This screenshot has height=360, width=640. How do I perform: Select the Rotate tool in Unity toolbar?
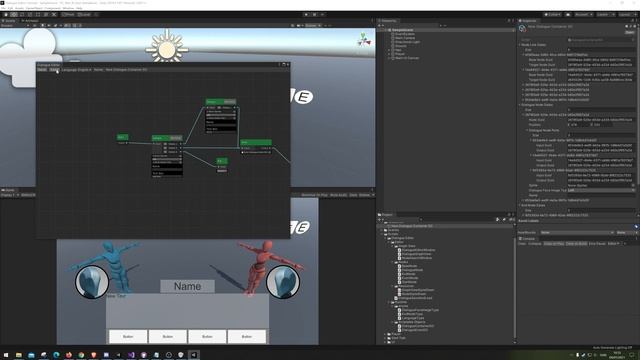[x=22, y=14]
